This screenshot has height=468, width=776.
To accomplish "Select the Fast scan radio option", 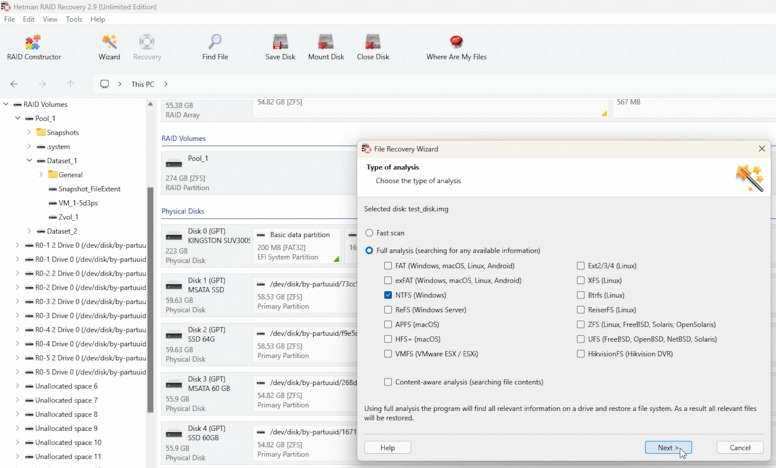I will [369, 233].
